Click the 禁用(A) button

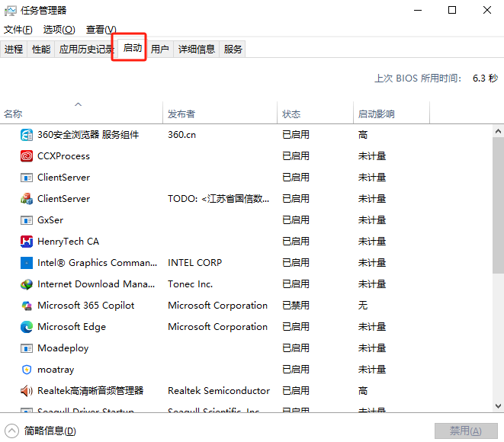click(466, 431)
